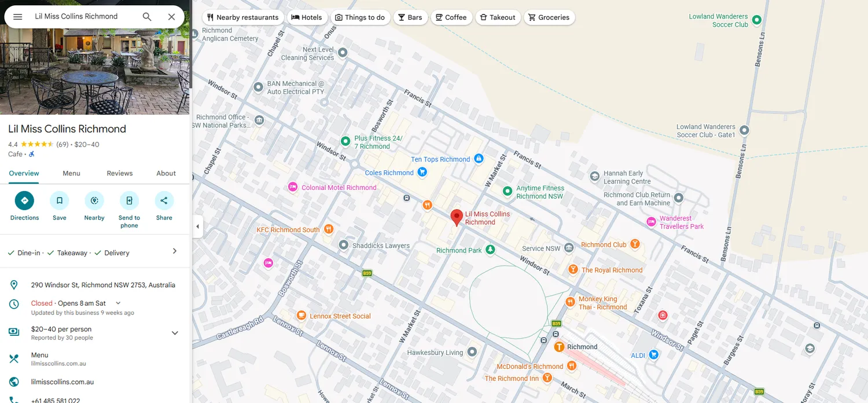The height and width of the screenshot is (403, 868).
Task: Click the +61 485 581 022 phone number
Action: point(56,400)
